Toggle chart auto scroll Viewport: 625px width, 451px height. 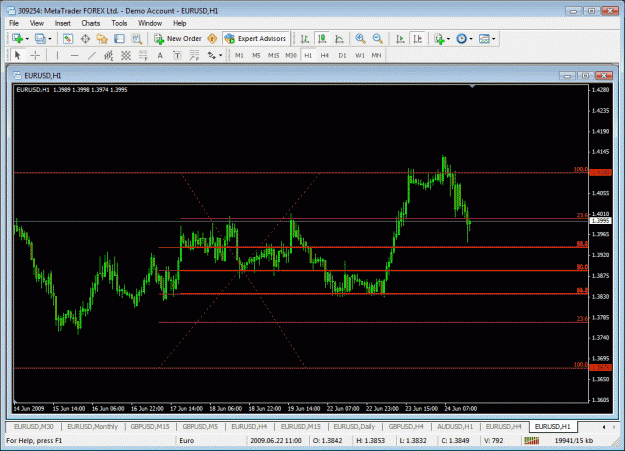click(400, 39)
